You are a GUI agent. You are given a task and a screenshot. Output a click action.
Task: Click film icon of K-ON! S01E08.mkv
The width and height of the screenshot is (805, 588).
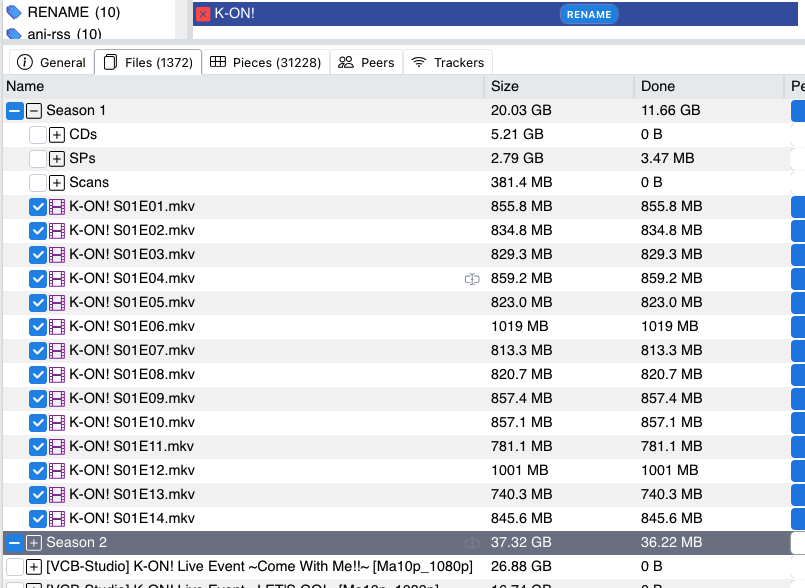click(57, 374)
